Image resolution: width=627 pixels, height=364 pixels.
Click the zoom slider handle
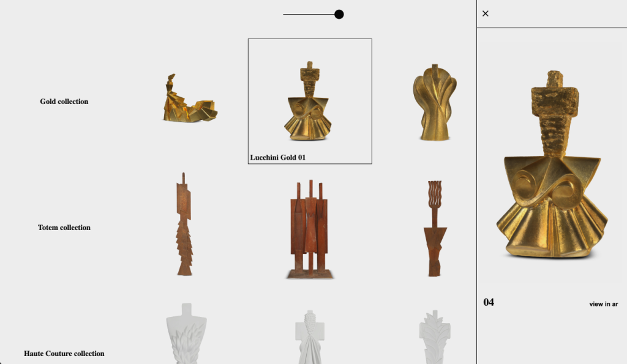point(339,15)
